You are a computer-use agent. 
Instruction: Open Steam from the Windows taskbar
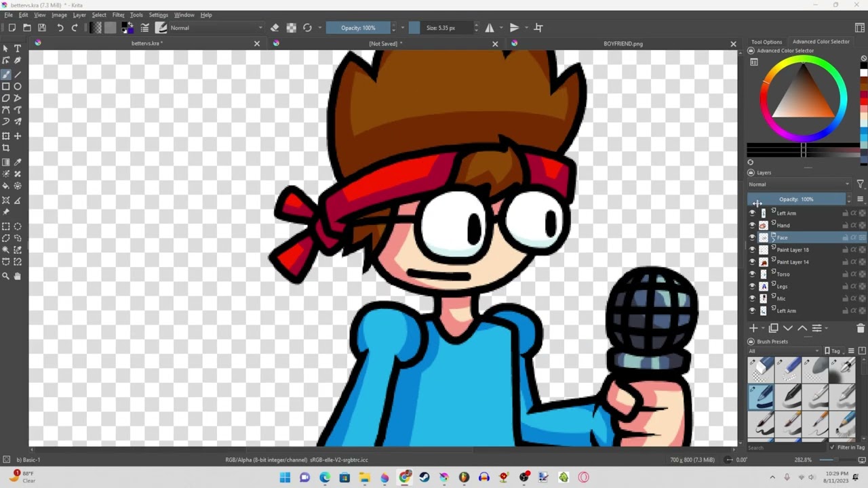[425, 477]
